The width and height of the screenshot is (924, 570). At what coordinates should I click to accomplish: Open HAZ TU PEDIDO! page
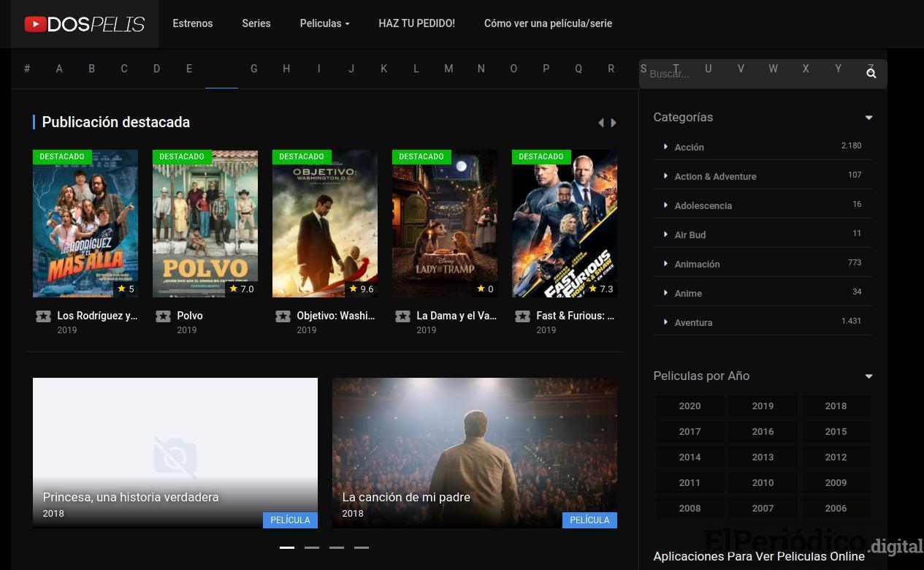(x=416, y=23)
